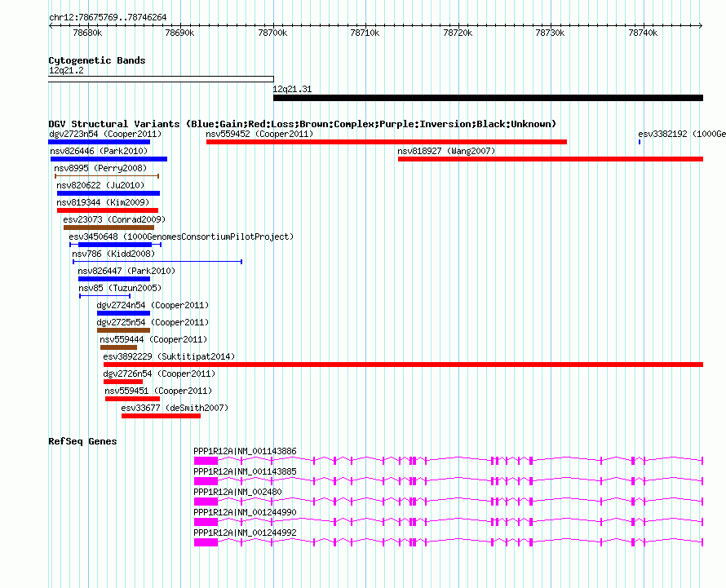The width and height of the screenshot is (726, 588).
Task: Click the 12q21.2 cytogenetic band box
Action: [x=162, y=79]
